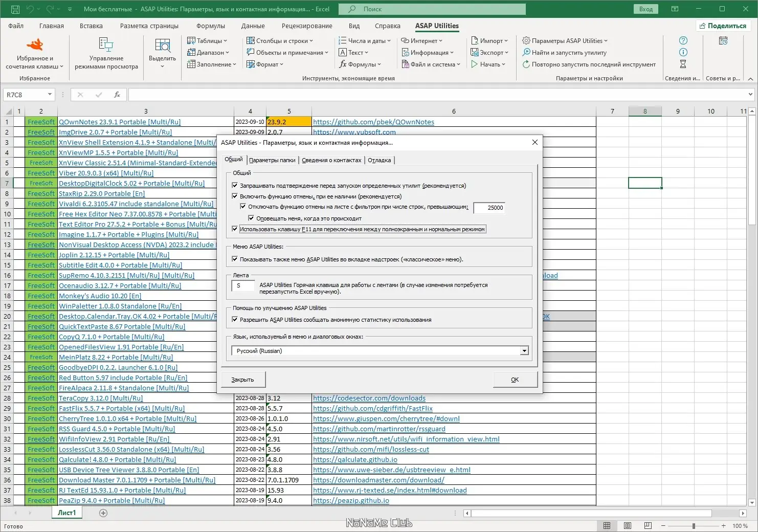Open Столбцы и строки menu

coord(279,41)
